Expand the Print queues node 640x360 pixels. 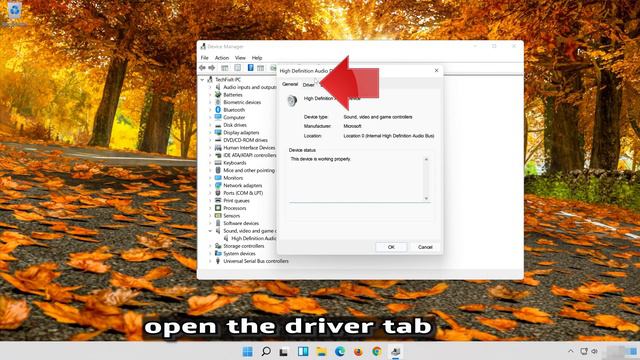click(x=211, y=200)
